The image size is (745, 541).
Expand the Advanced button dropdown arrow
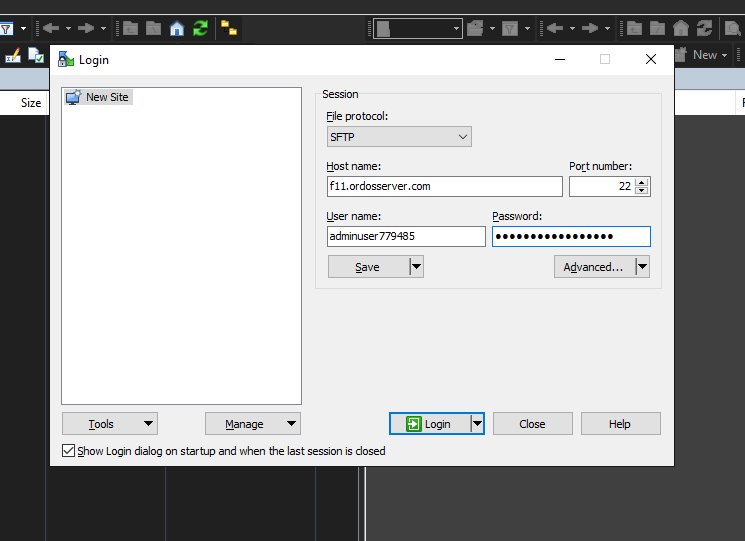click(642, 267)
